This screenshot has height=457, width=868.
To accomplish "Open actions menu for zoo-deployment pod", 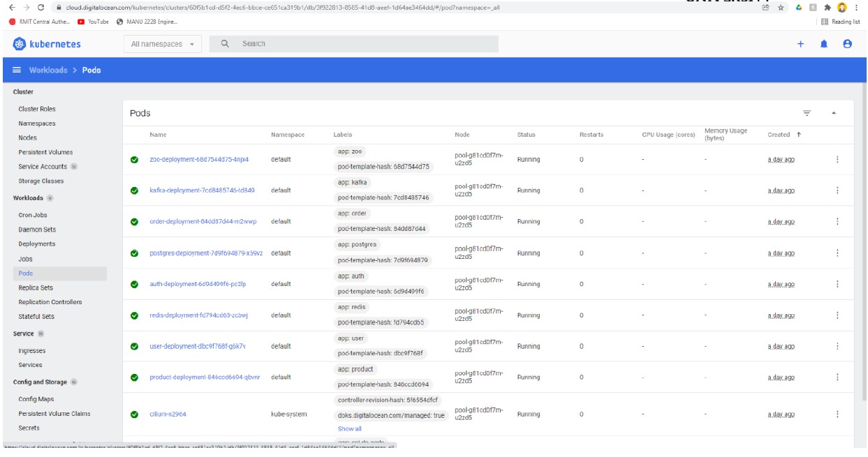I will click(837, 159).
